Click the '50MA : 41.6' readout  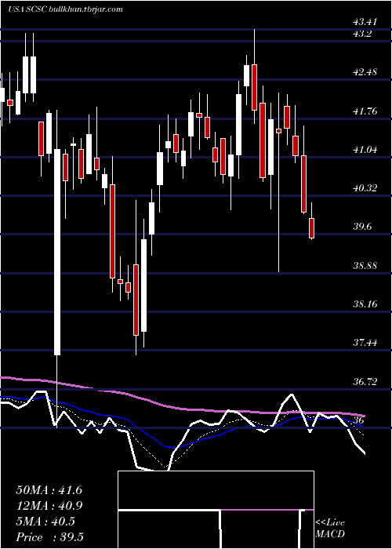[49, 490]
